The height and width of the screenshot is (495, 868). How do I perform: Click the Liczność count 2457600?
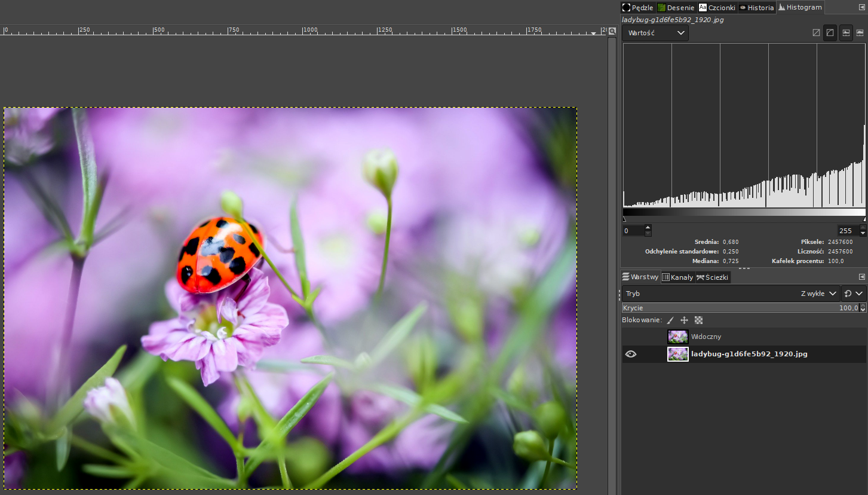pyautogui.click(x=840, y=252)
